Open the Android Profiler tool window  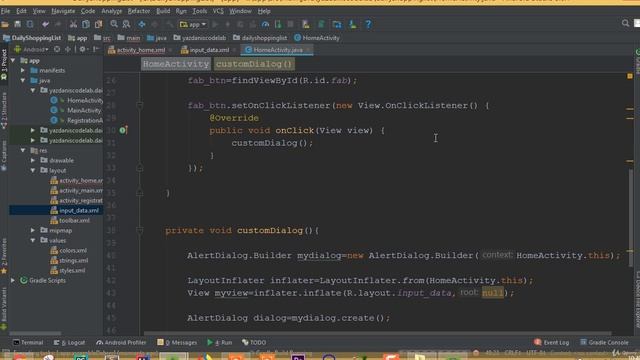pyautogui.click(x=121, y=342)
